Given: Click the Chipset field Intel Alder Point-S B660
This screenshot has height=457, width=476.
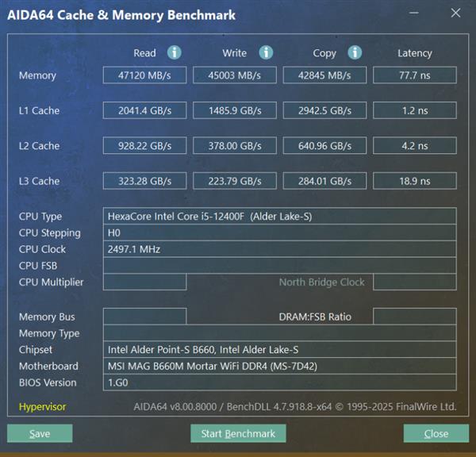Looking at the screenshot, I should click(279, 349).
